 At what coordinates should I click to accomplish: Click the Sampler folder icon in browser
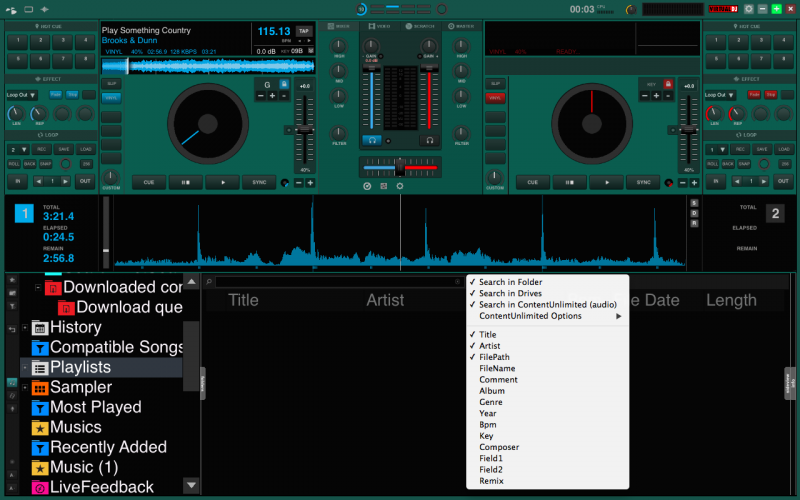[x=40, y=387]
